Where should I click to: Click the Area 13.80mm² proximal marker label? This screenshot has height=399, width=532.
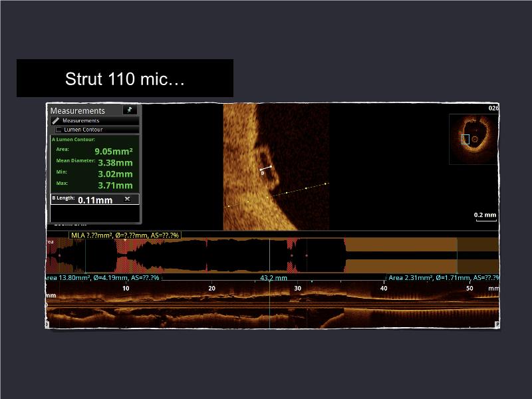tap(103, 277)
